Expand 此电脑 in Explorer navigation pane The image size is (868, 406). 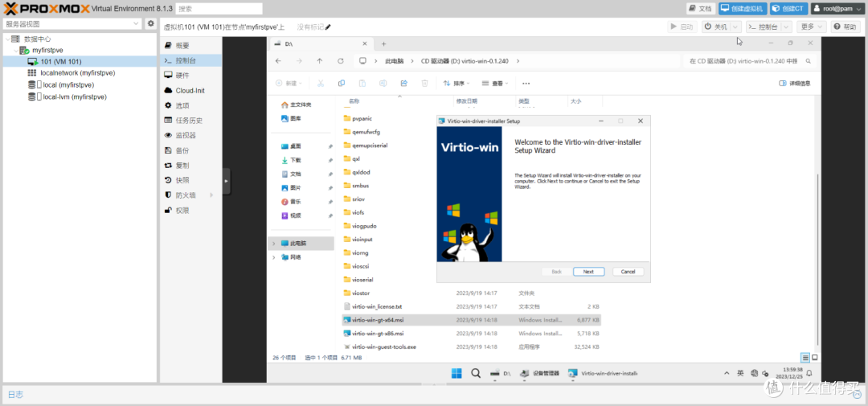[273, 243]
